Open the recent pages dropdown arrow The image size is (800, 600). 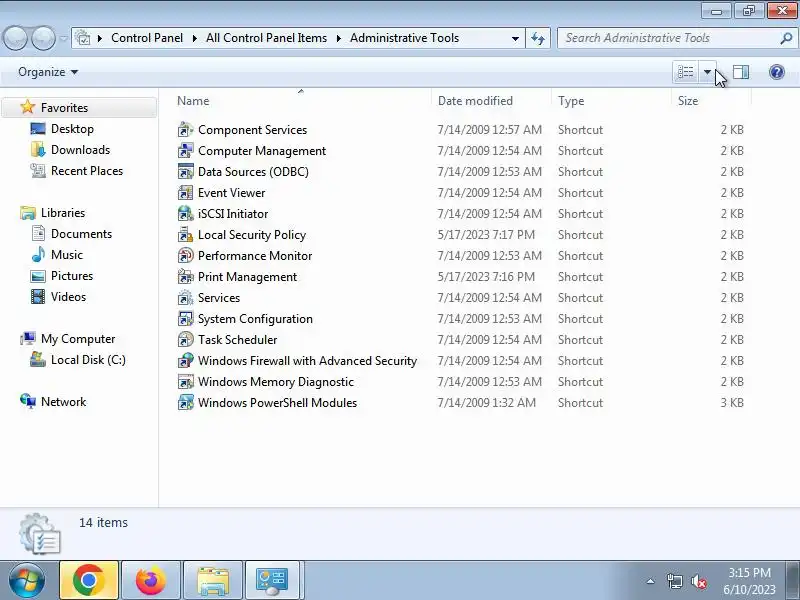coord(63,38)
